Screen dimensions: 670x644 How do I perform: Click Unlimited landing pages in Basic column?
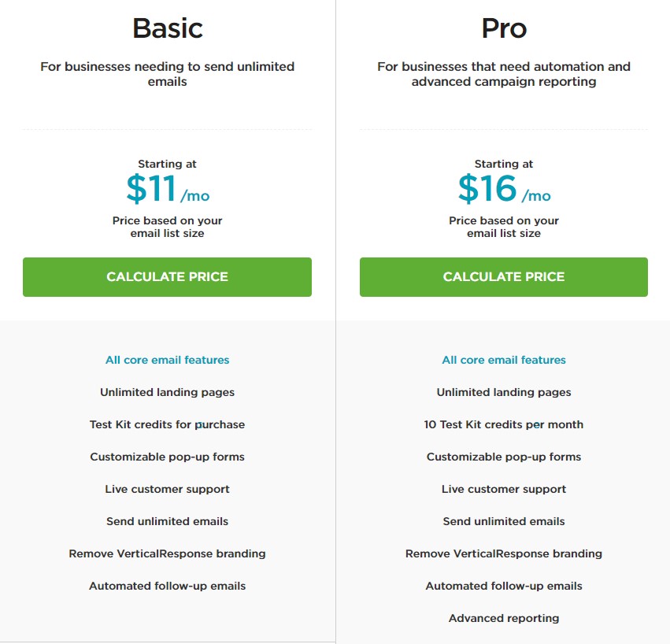coord(167,392)
